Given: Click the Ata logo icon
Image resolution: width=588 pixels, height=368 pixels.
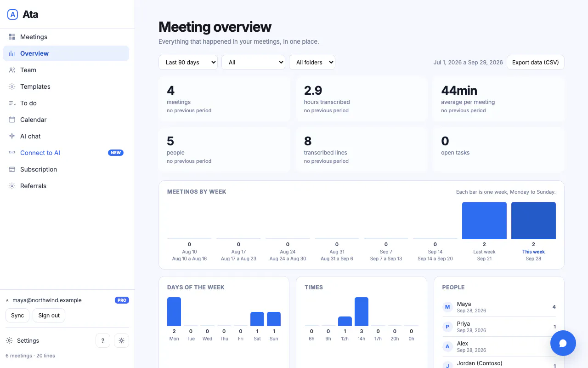Looking at the screenshot, I should (12, 14).
